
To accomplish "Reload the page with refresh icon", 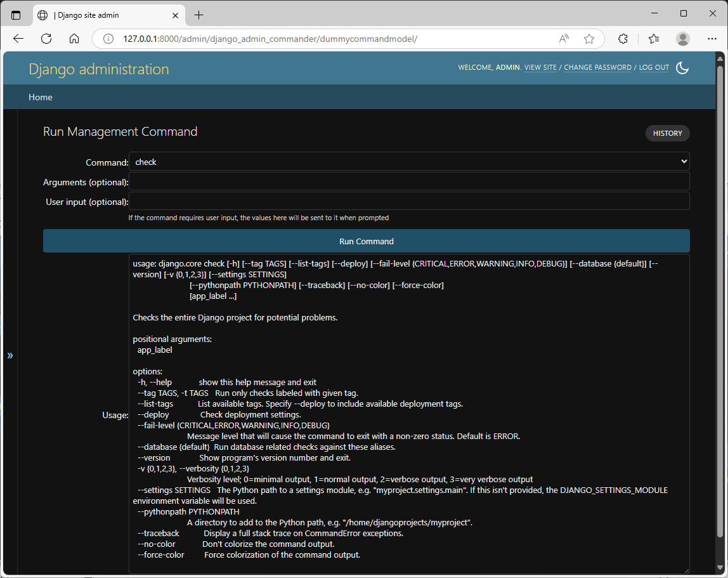I will tap(46, 39).
